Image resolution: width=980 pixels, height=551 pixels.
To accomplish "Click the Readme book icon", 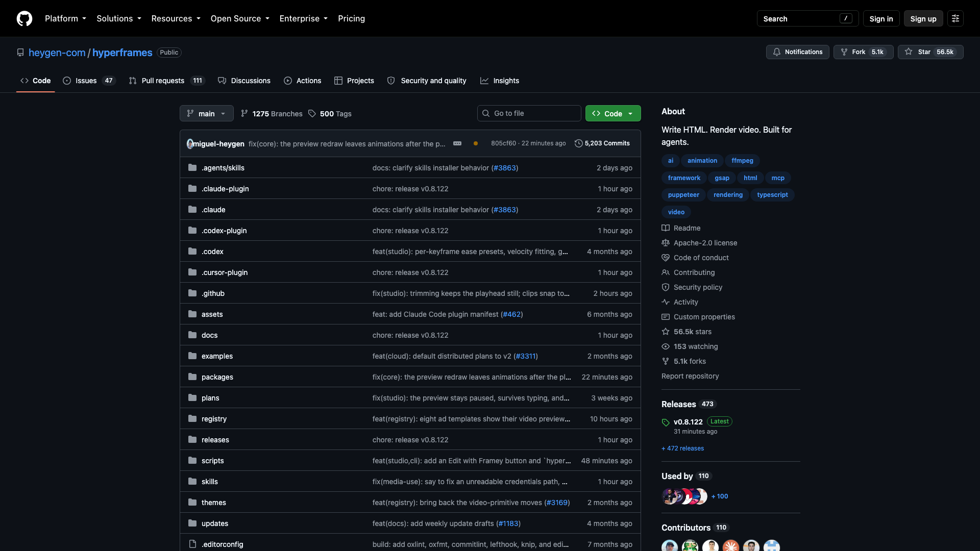I will pyautogui.click(x=666, y=228).
